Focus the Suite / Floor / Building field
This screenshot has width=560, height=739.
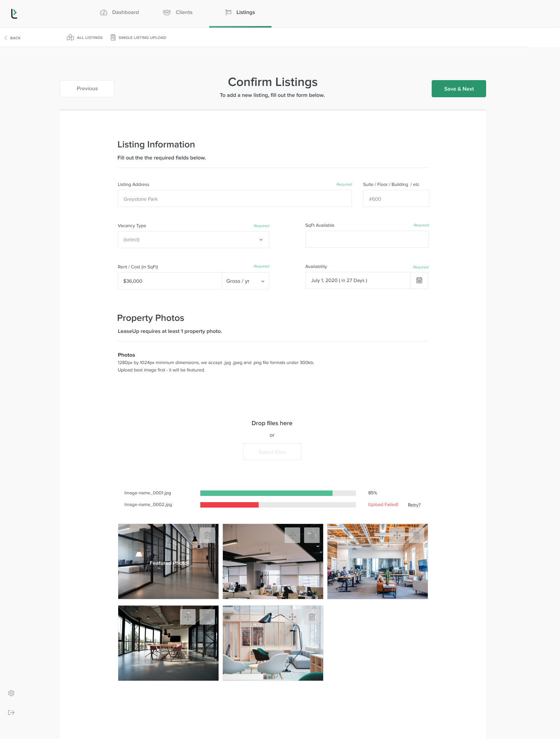[x=396, y=199]
